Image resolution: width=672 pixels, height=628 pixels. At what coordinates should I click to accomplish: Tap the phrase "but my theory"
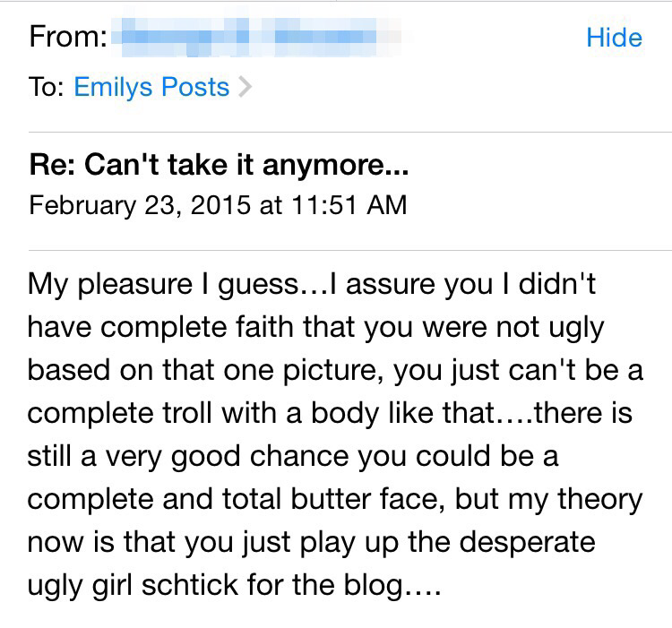point(548,500)
